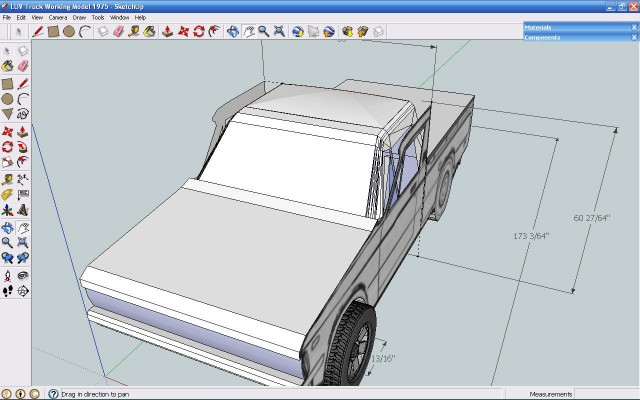
Task: Select Text label tool in left tool set
Action: [23, 195]
